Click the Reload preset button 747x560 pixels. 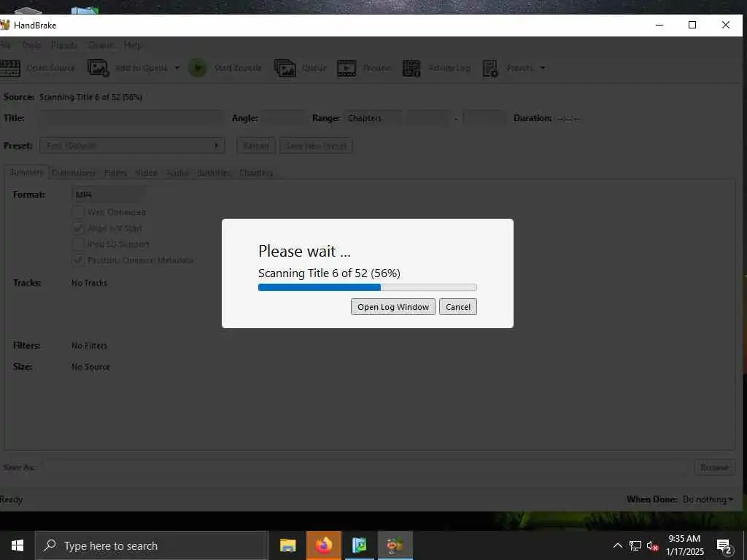click(x=256, y=146)
